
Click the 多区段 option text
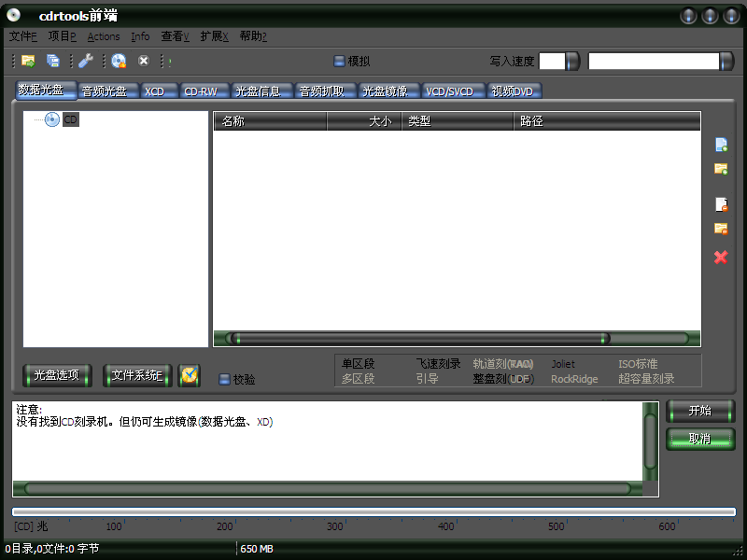point(359,379)
